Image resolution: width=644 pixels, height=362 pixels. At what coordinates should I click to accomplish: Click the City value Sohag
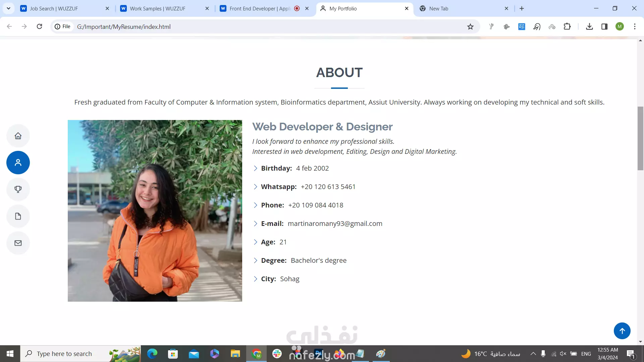[290, 279]
